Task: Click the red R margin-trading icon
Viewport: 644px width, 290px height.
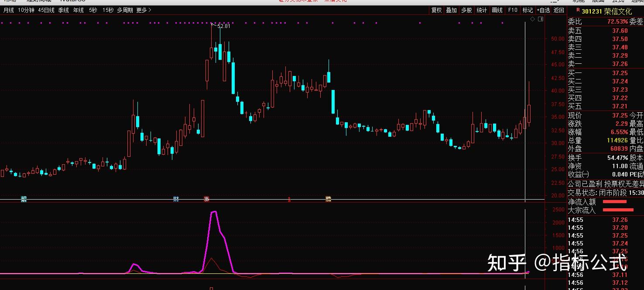Action: (x=578, y=10)
